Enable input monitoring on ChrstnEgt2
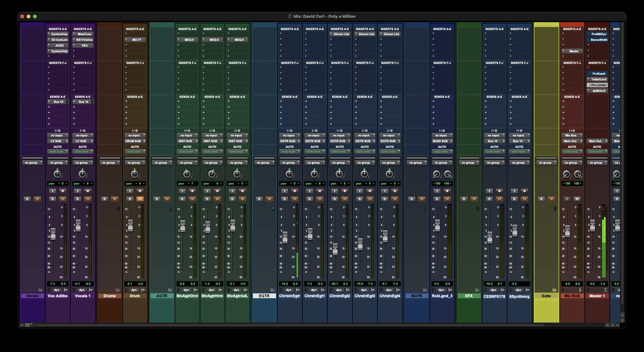 pos(335,191)
